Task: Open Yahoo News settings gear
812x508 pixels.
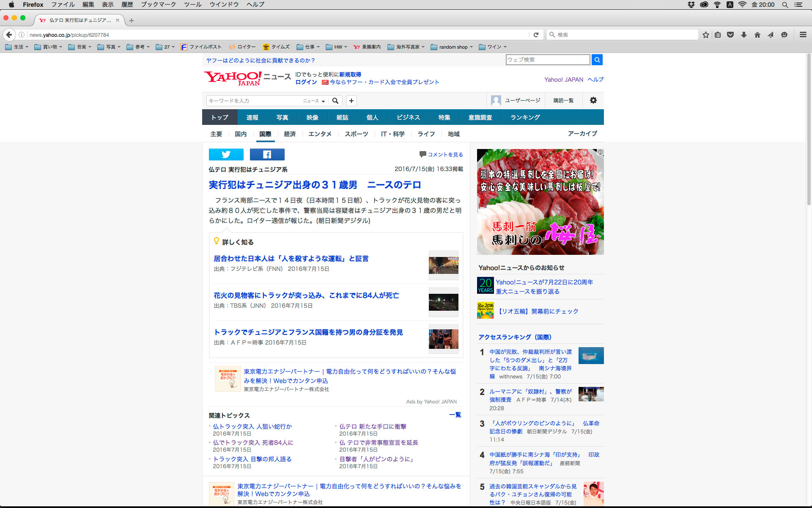Action: pos(593,100)
